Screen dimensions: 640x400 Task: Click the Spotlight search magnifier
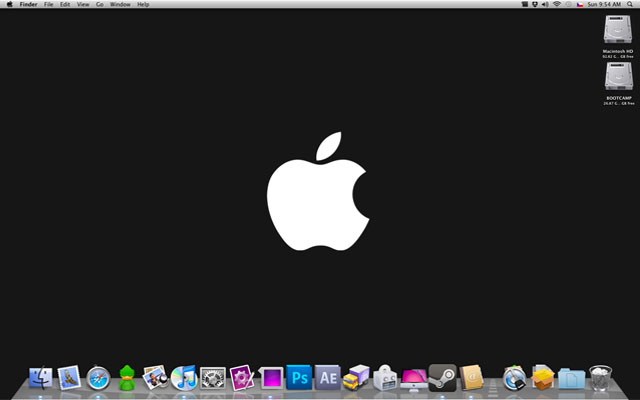631,5
